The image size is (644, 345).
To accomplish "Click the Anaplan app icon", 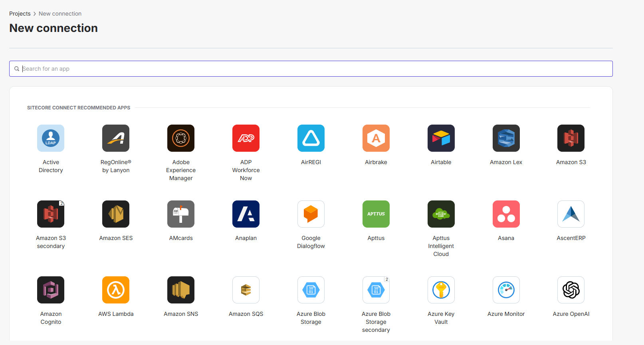I will pyautogui.click(x=246, y=214).
